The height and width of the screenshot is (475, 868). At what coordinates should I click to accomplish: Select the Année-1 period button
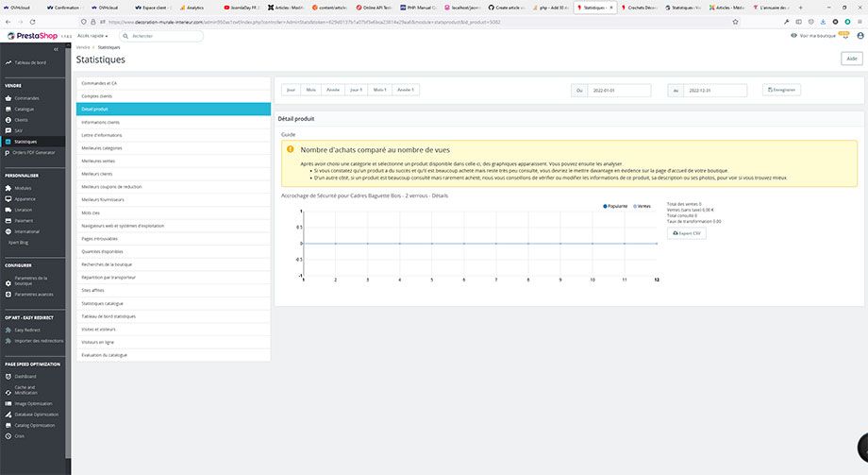(406, 90)
